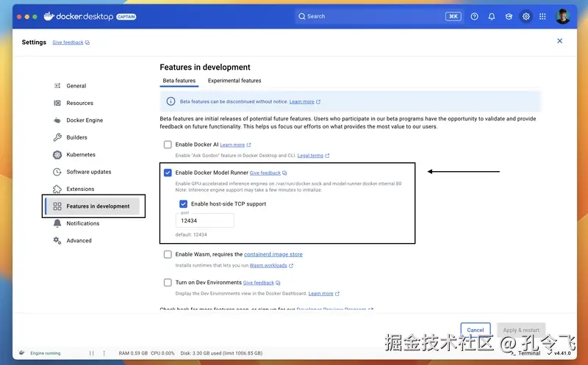Open General settings section
The height and width of the screenshot is (365, 588).
tap(76, 86)
